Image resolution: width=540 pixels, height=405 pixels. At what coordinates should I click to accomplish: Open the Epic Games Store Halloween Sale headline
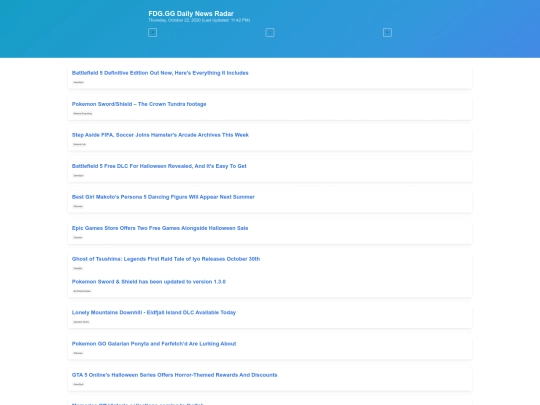pos(160,228)
